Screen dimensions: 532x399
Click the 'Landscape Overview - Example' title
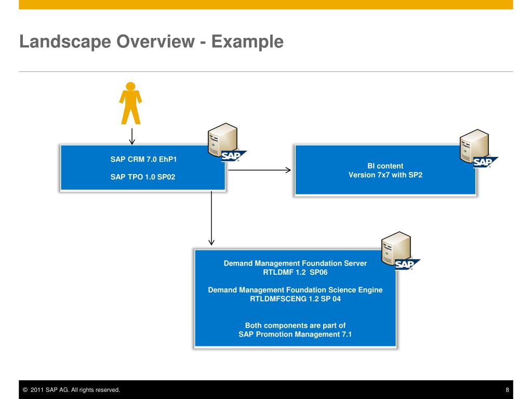pos(151,42)
